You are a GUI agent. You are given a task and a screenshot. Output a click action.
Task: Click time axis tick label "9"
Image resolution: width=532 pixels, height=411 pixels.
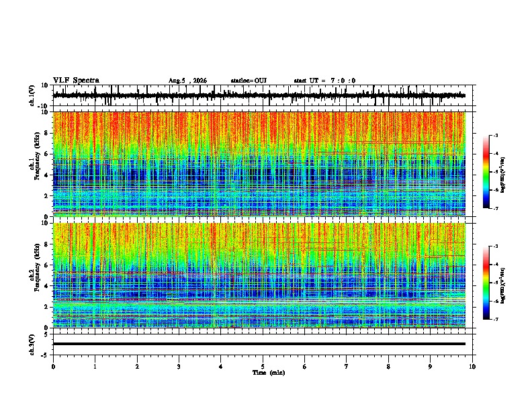click(430, 367)
